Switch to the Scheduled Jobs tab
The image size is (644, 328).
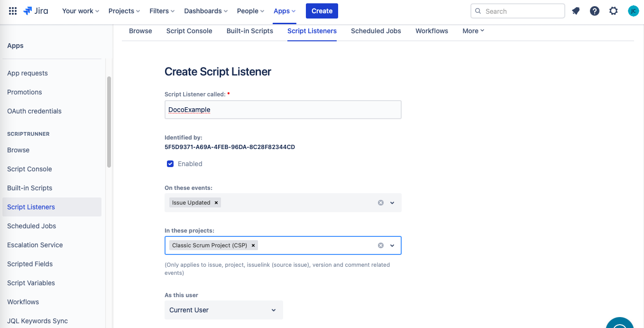click(x=376, y=31)
